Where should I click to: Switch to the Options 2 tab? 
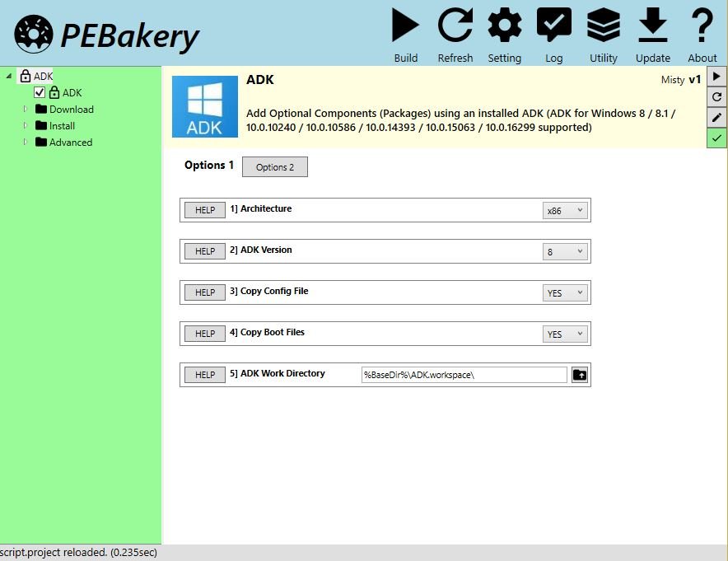tap(275, 167)
